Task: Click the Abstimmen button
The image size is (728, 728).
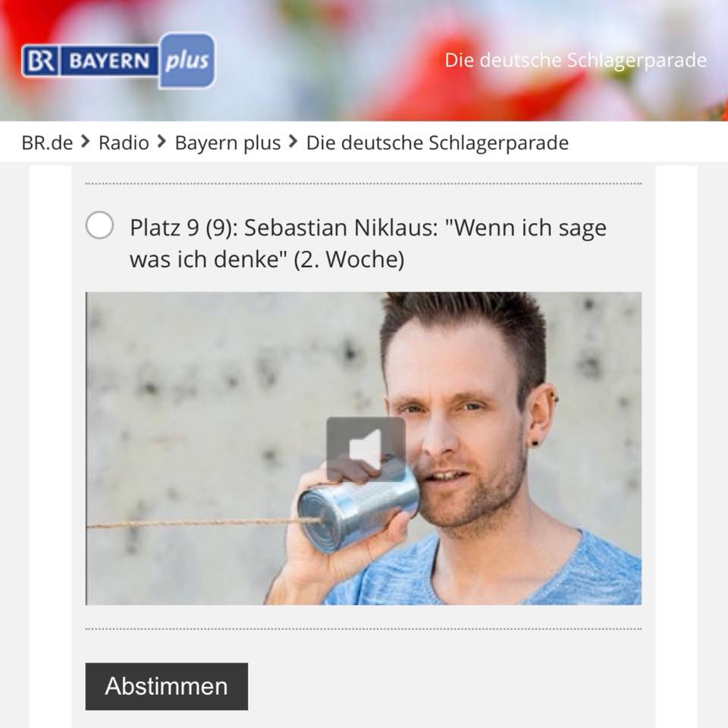Action: point(167,686)
